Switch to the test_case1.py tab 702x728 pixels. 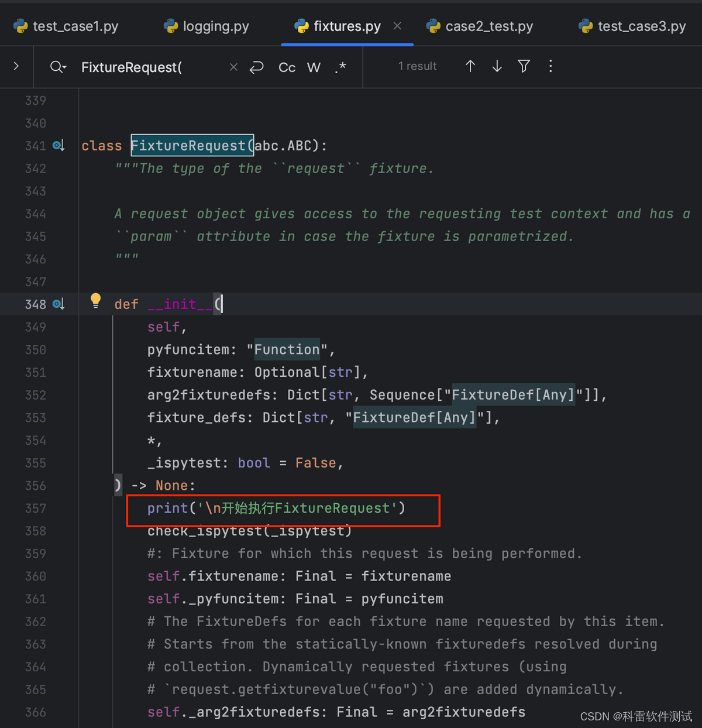[x=66, y=26]
